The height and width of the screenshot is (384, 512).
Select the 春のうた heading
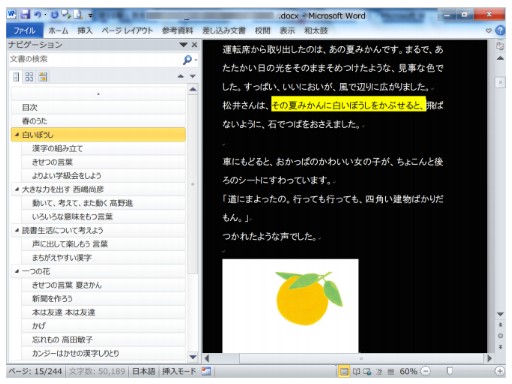click(98, 121)
